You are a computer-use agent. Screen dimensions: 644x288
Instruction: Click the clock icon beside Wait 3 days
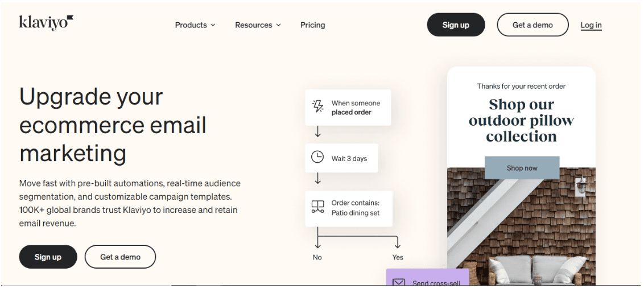317,157
